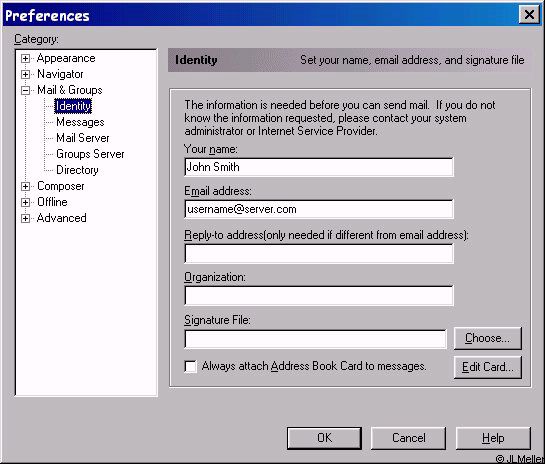
Task: Expand the Composer category
Action: tap(25, 186)
